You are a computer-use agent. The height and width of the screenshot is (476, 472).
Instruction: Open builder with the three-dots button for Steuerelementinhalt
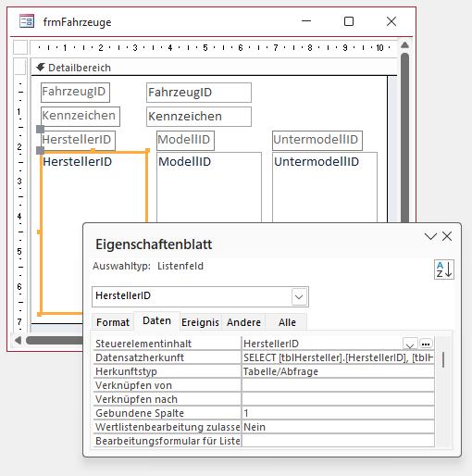(x=426, y=344)
